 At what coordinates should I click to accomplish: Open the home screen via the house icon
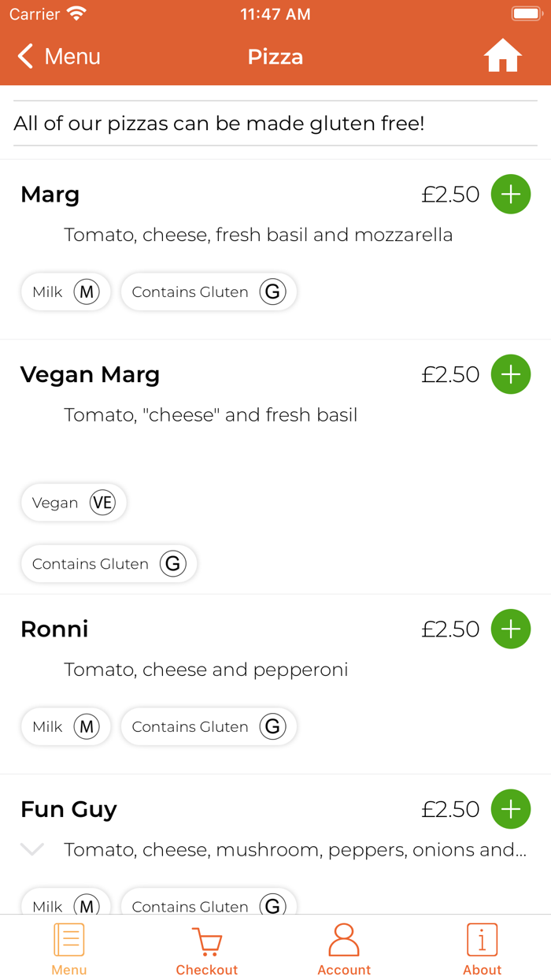[x=502, y=56]
